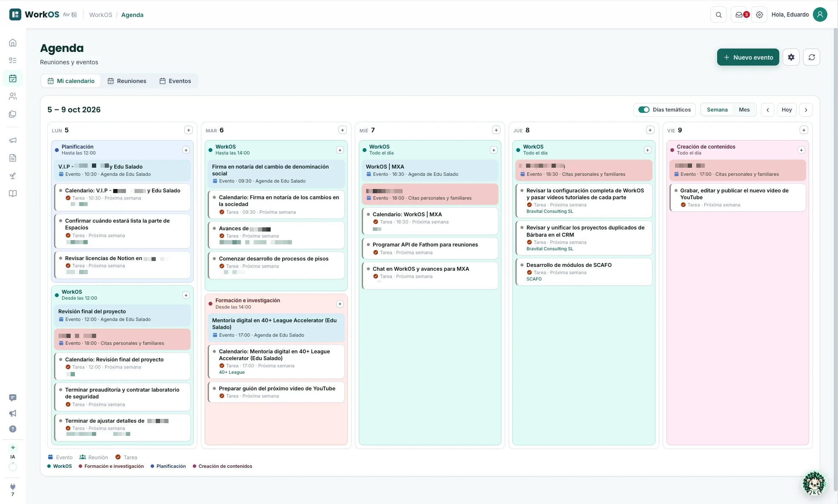Open task Programar API de Fathom para reuniones

430,248
